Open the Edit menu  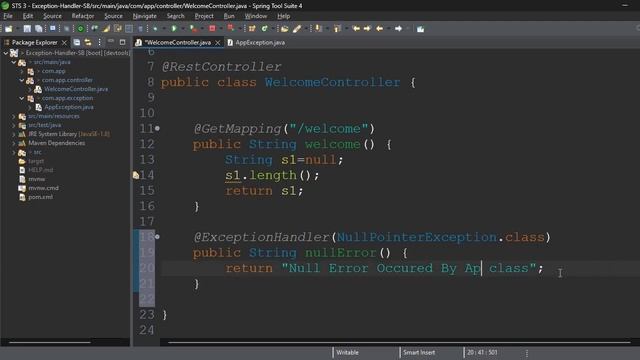click(28, 16)
